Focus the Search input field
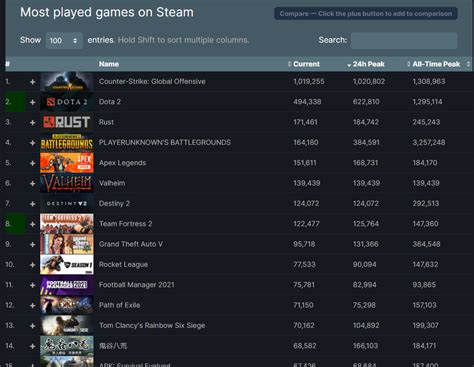 point(404,41)
